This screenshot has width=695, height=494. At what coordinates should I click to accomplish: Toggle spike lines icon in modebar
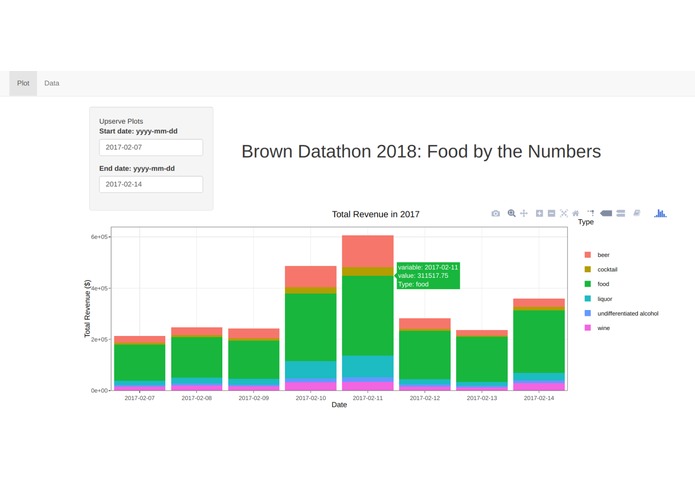[591, 213]
